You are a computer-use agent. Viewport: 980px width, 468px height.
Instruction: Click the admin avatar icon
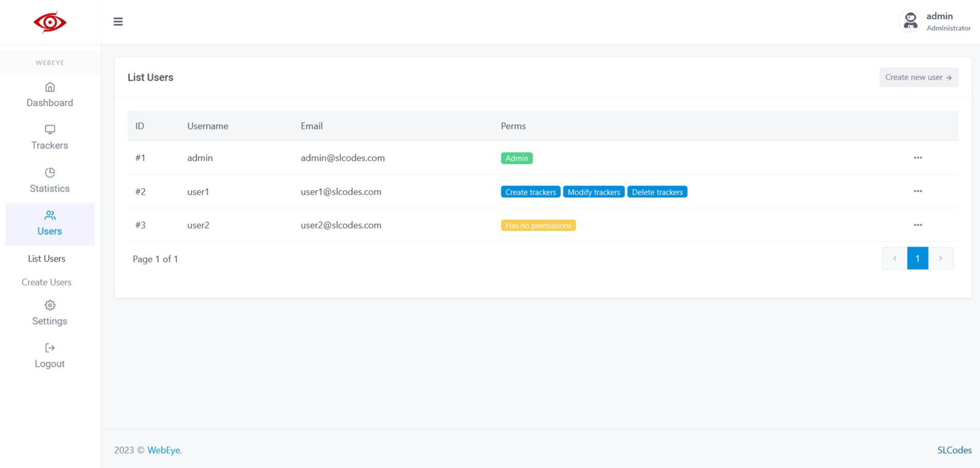pos(910,22)
